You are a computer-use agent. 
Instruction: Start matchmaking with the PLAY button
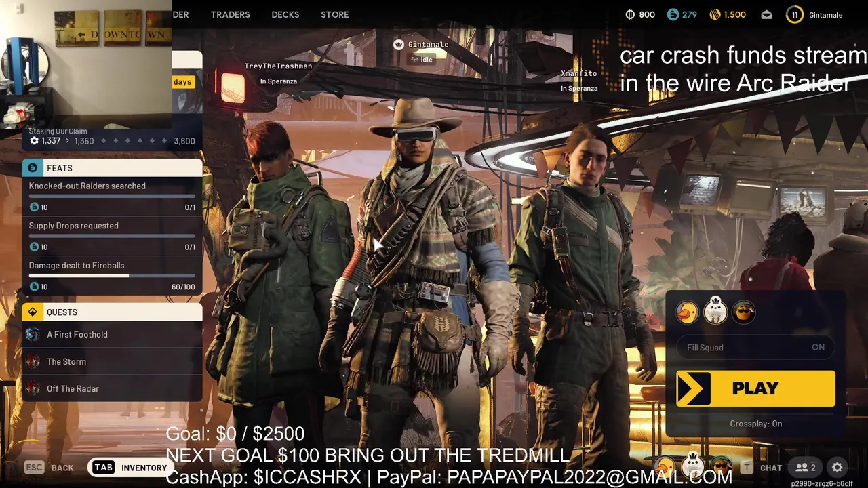(755, 388)
